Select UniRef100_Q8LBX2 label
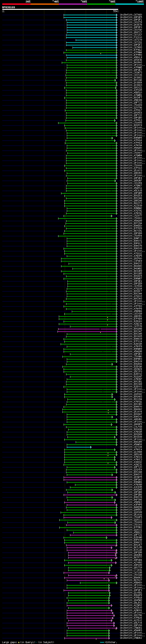The width and height of the screenshot is (146, 644). click(131, 603)
